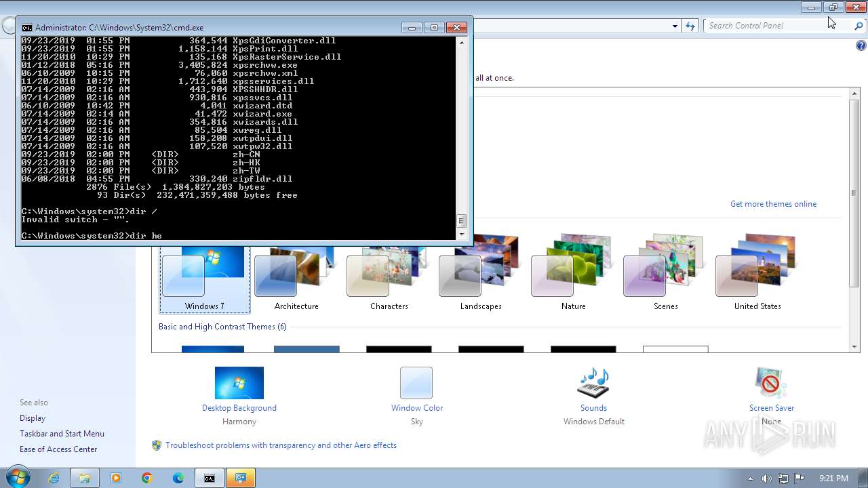Screen dimensions: 868x488
Task: Focus the Search Control Panel field
Action: tap(777, 26)
